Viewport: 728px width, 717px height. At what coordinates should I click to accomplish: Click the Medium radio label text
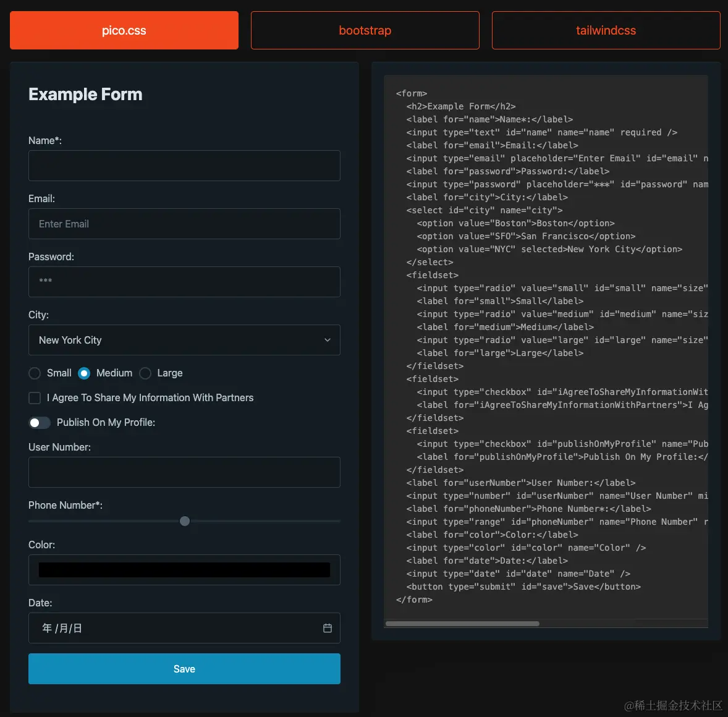pos(114,373)
